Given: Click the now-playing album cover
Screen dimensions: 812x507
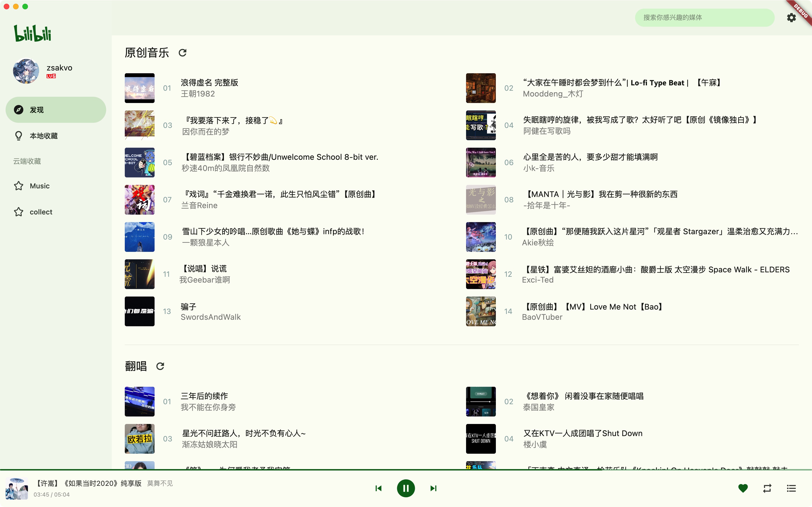Looking at the screenshot, I should coord(17,489).
